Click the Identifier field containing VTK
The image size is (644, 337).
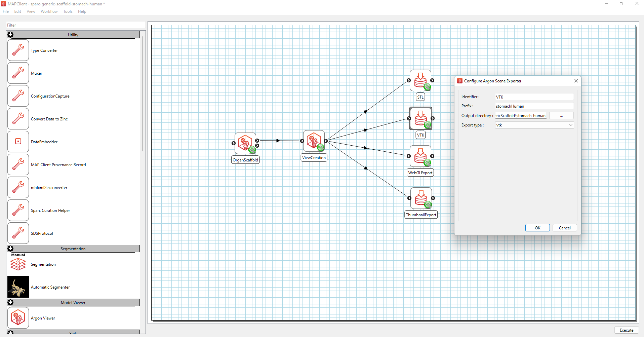click(534, 97)
